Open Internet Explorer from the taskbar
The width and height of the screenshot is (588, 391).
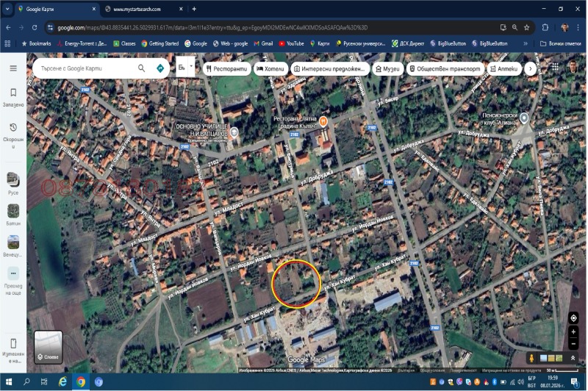click(x=62, y=382)
